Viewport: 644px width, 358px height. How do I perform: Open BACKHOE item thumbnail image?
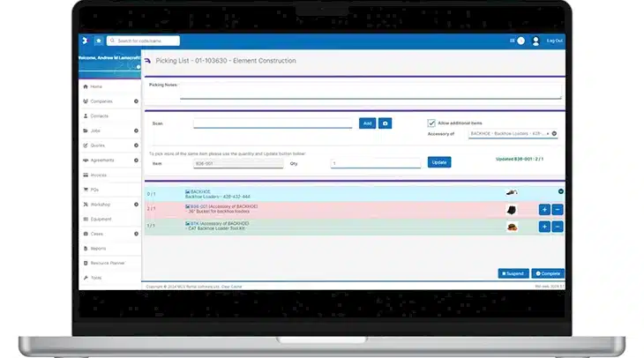[x=512, y=192]
